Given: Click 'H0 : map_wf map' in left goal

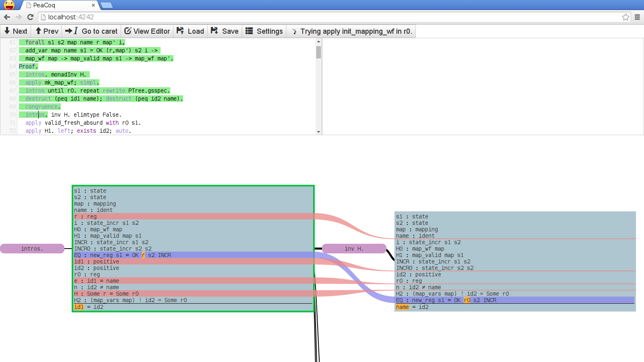Looking at the screenshot, I should click(x=98, y=229).
